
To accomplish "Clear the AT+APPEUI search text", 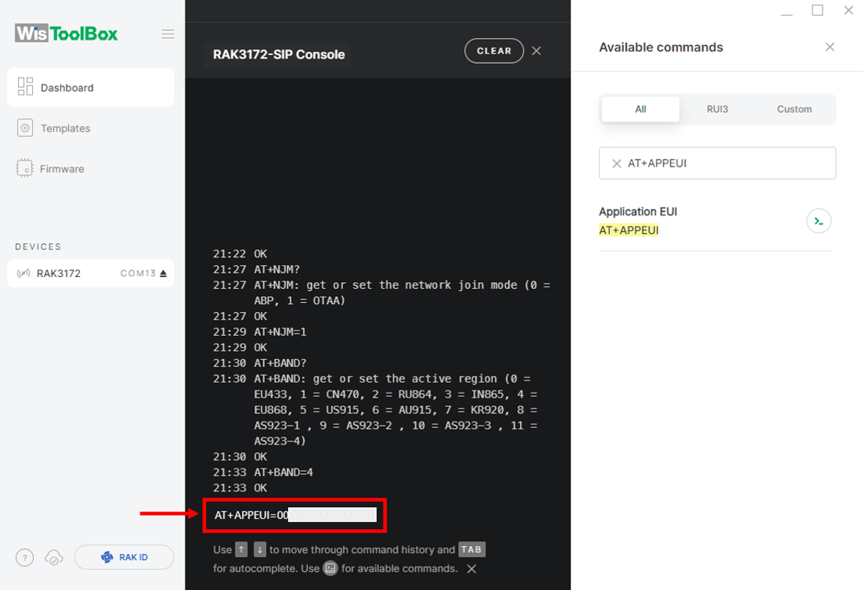I will [616, 163].
